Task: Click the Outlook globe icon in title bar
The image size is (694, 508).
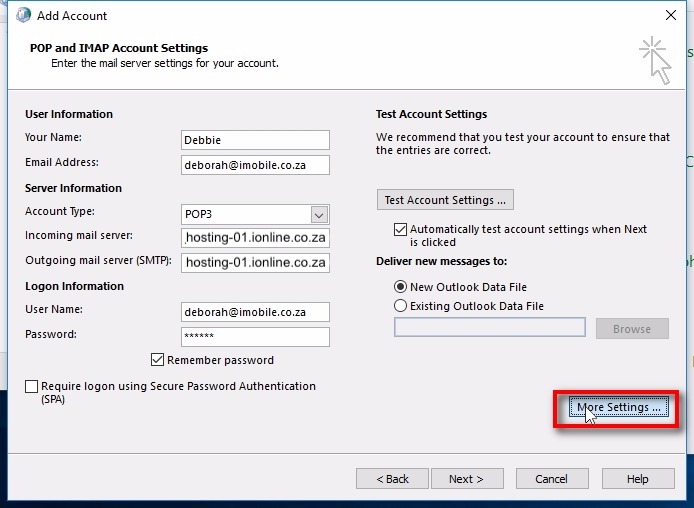Action: (23, 15)
